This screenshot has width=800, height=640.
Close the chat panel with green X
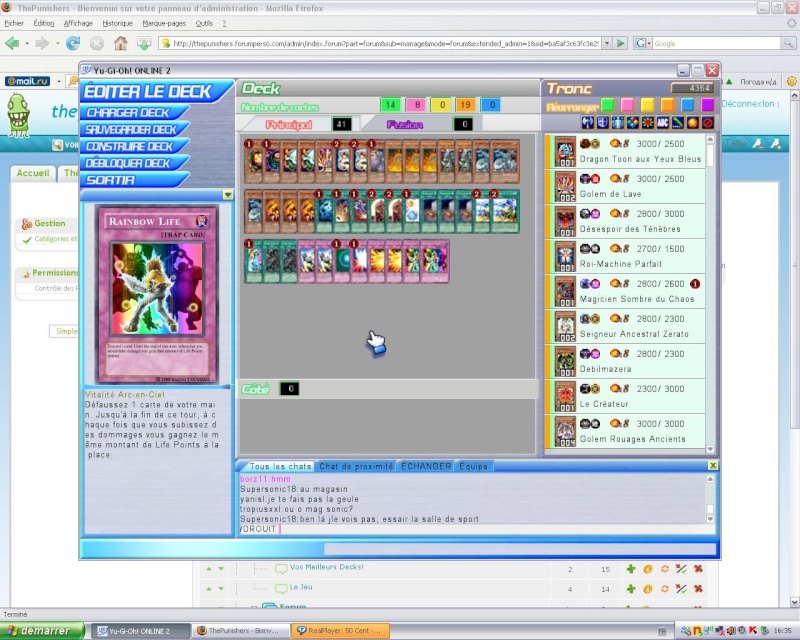coord(713,465)
